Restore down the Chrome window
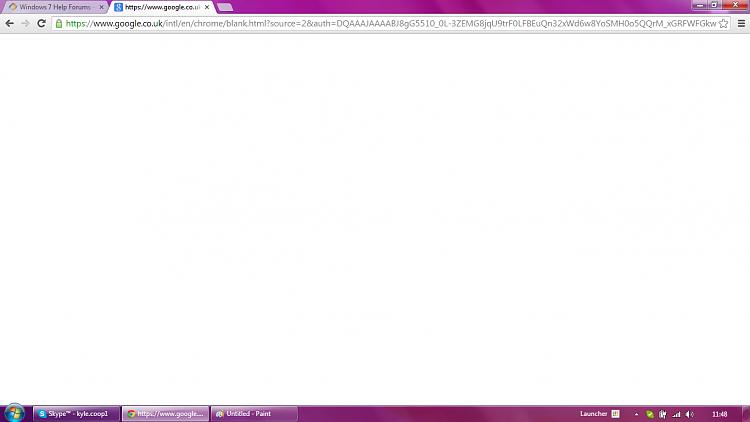750x422 pixels. (714, 5)
